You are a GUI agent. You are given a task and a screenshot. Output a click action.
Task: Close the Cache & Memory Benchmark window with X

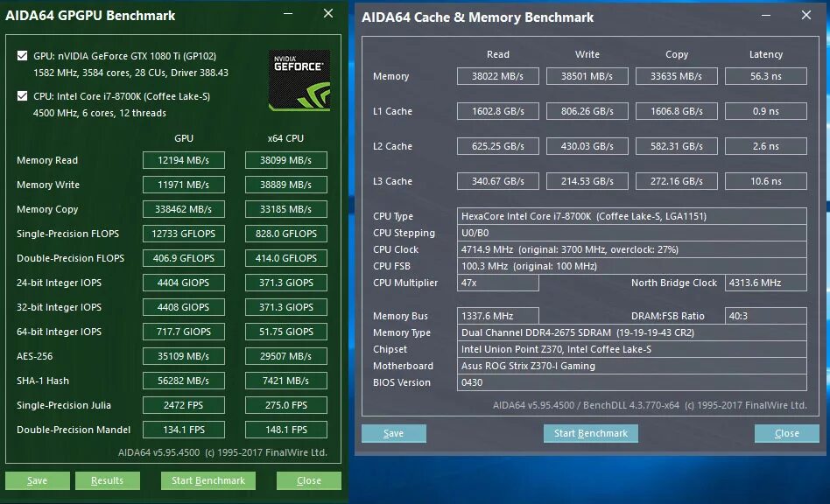coord(806,16)
